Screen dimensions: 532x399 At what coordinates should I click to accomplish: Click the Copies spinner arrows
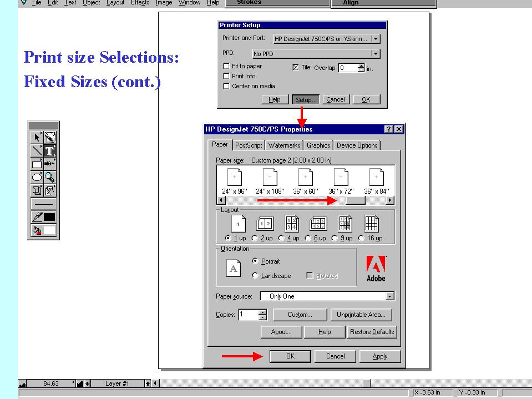[x=262, y=315]
